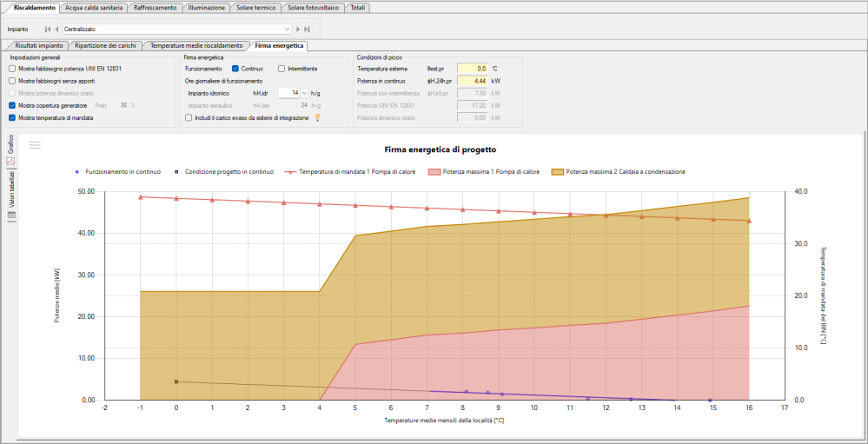Open the Impianto idronico hours dropdown
The height and width of the screenshot is (444, 868).
[304, 93]
